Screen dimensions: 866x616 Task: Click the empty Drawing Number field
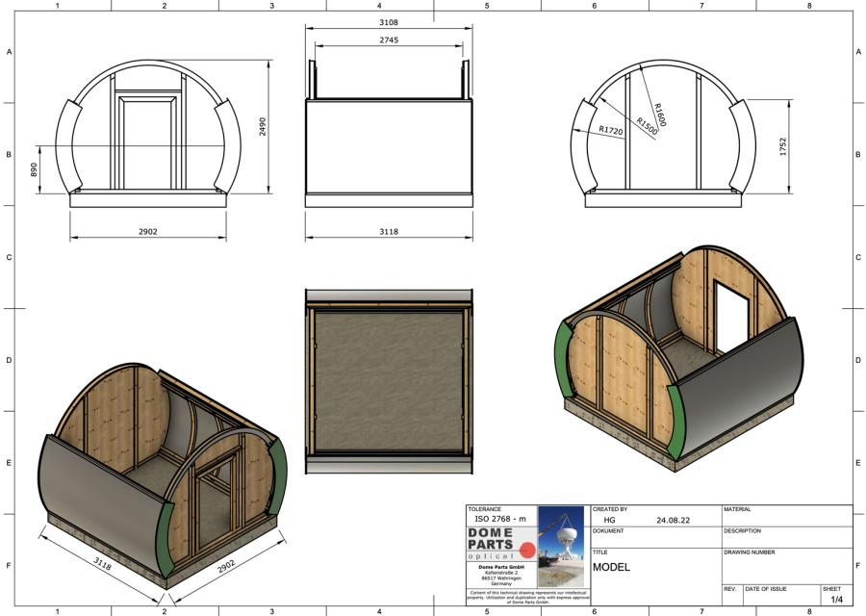point(786,568)
